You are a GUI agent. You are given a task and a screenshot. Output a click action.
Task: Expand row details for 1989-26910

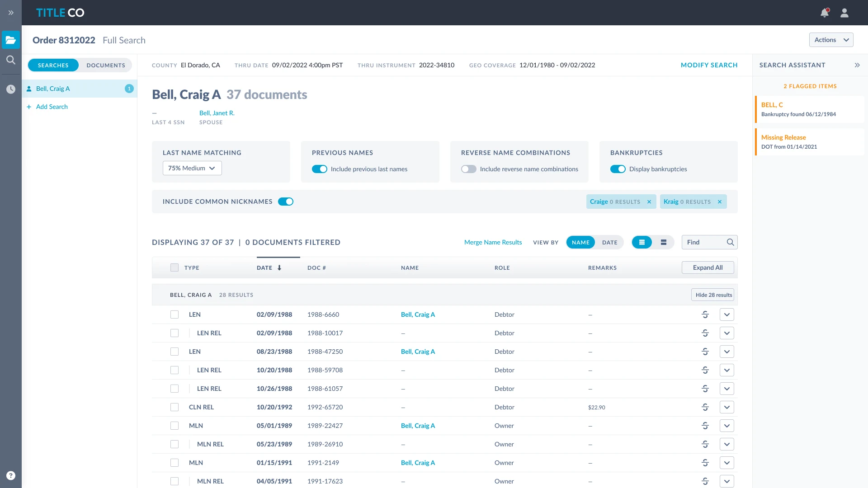727,444
